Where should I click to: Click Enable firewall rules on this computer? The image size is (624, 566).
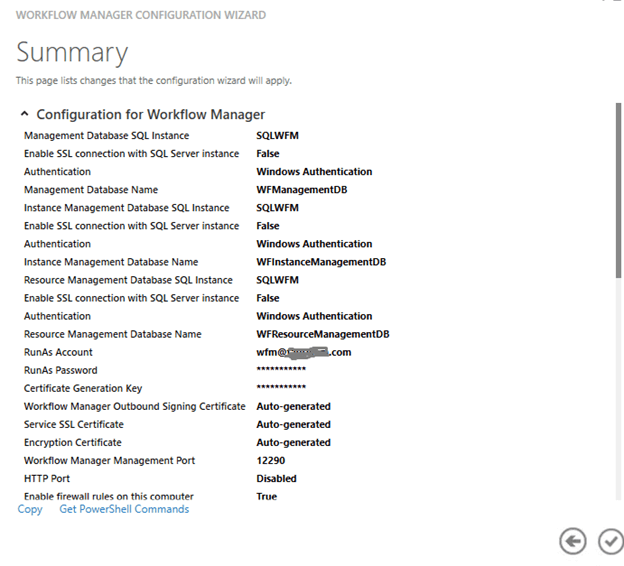coord(109,496)
